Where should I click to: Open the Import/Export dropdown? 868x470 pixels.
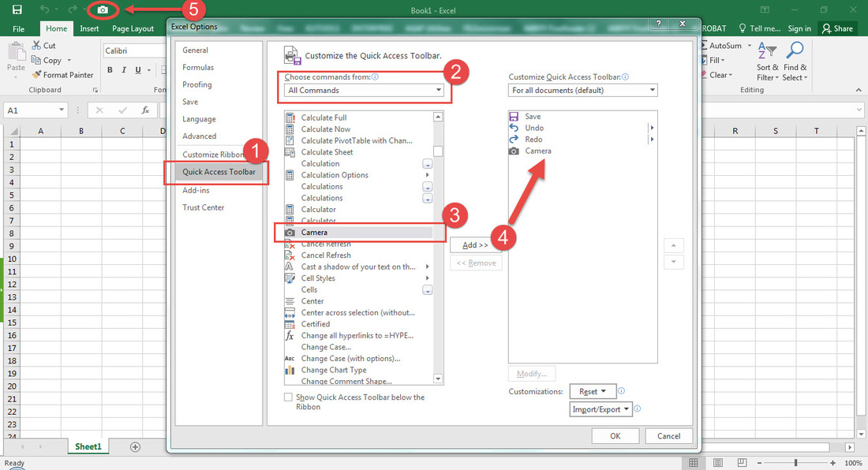pos(600,409)
